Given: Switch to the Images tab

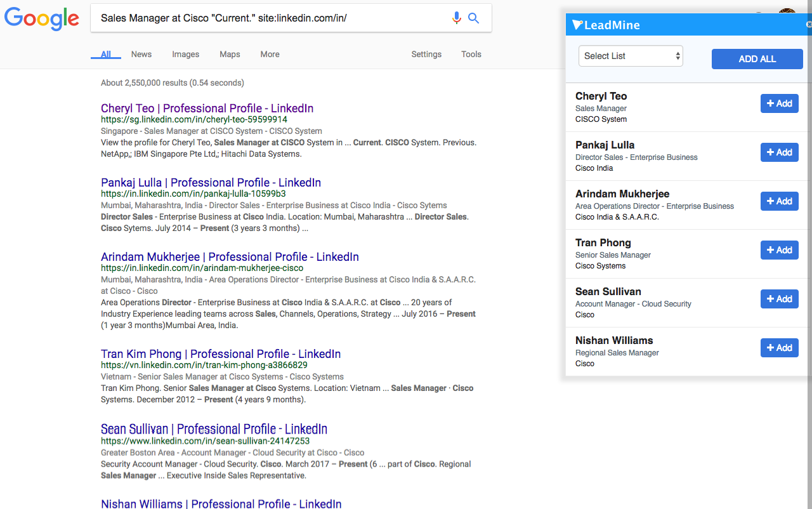Looking at the screenshot, I should [x=185, y=55].
